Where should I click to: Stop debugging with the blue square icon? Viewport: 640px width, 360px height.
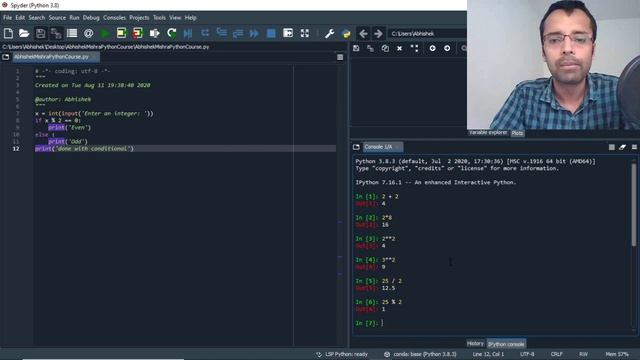(271, 33)
